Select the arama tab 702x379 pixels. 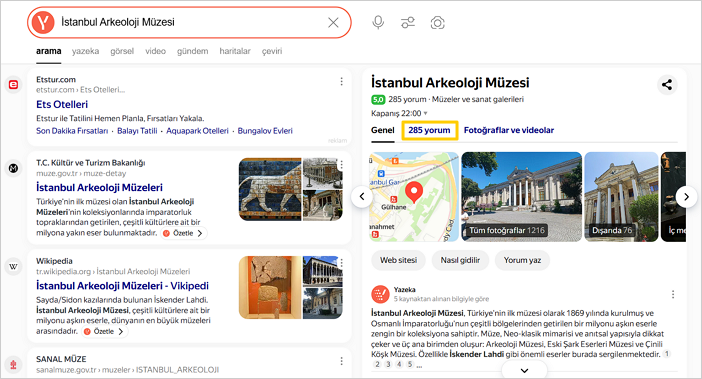point(49,51)
